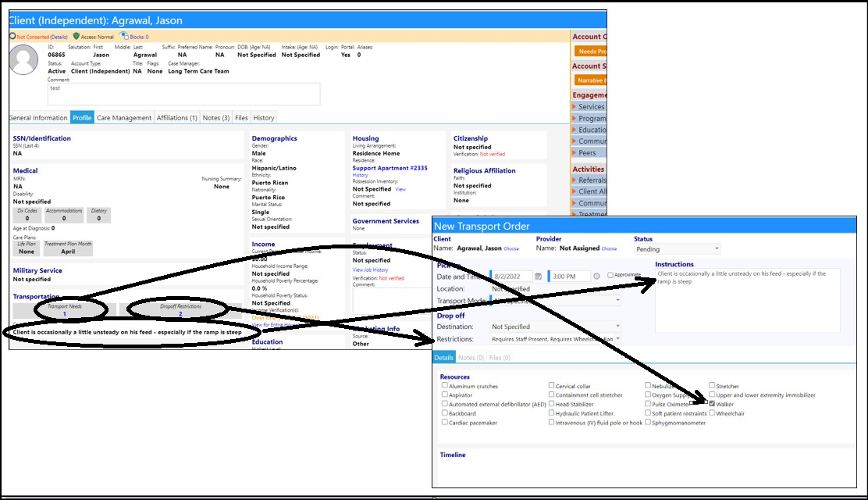The image size is (868, 500).
Task: Open the pickup date calendar picker icon
Action: (538, 276)
